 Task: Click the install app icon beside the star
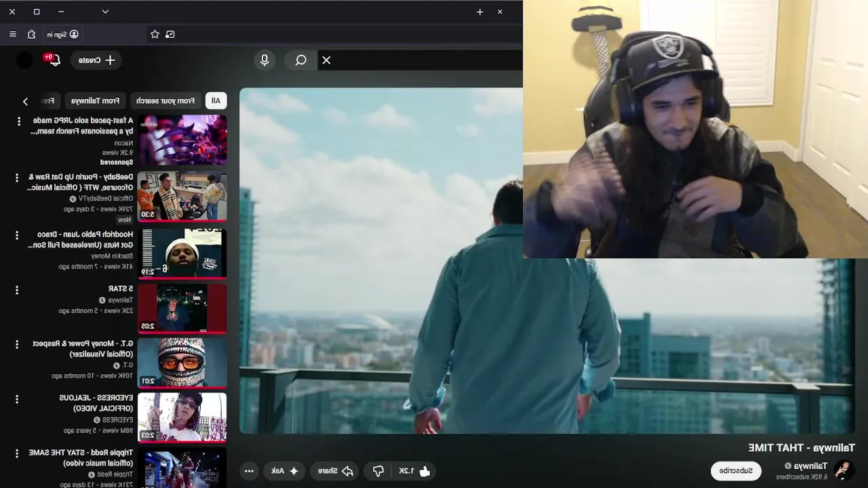click(x=170, y=34)
